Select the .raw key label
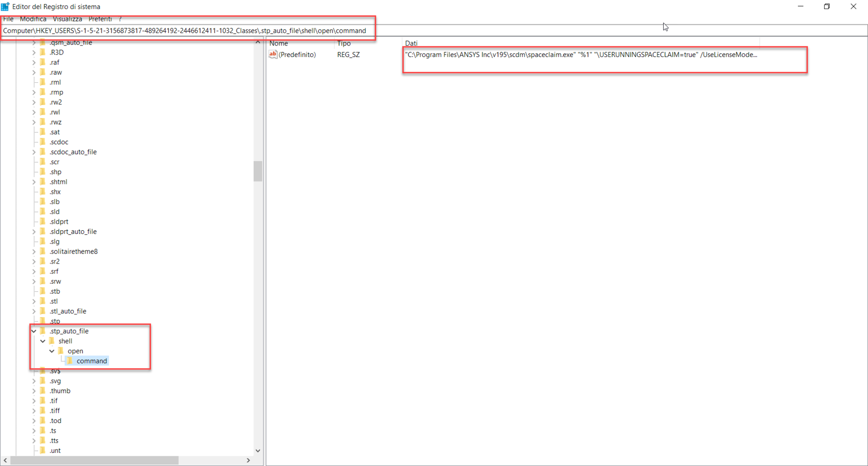 (56, 72)
